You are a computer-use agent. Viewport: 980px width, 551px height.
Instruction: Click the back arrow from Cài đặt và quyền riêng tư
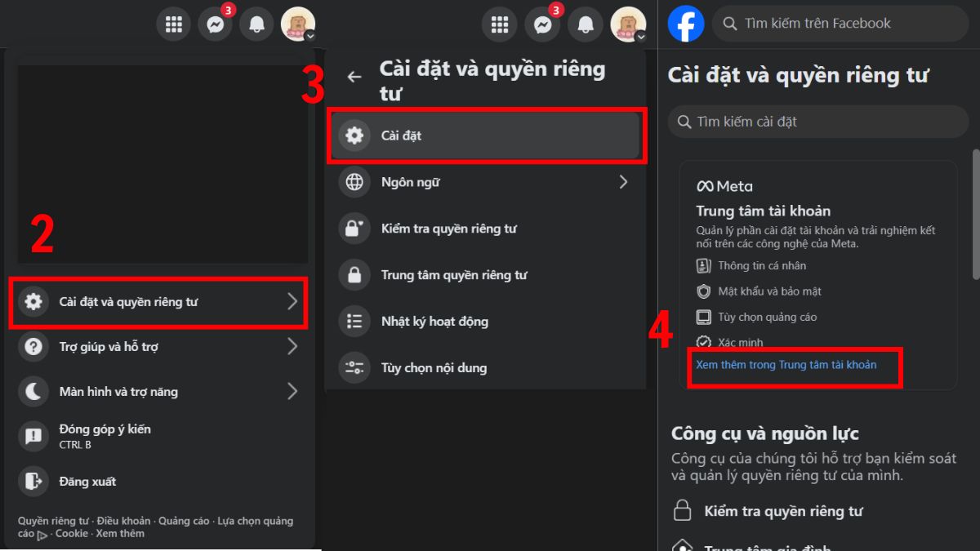(x=354, y=75)
